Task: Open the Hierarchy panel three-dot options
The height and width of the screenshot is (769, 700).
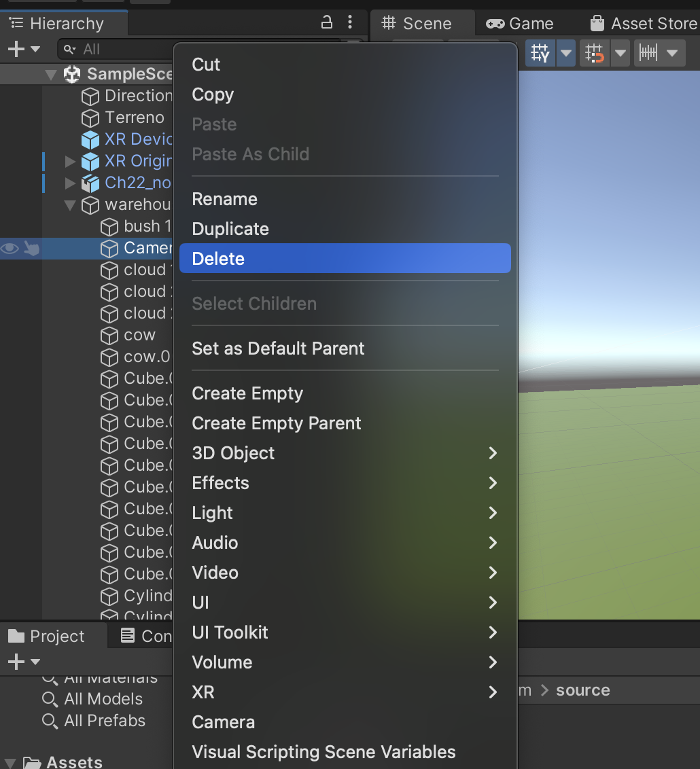Action: pos(350,22)
